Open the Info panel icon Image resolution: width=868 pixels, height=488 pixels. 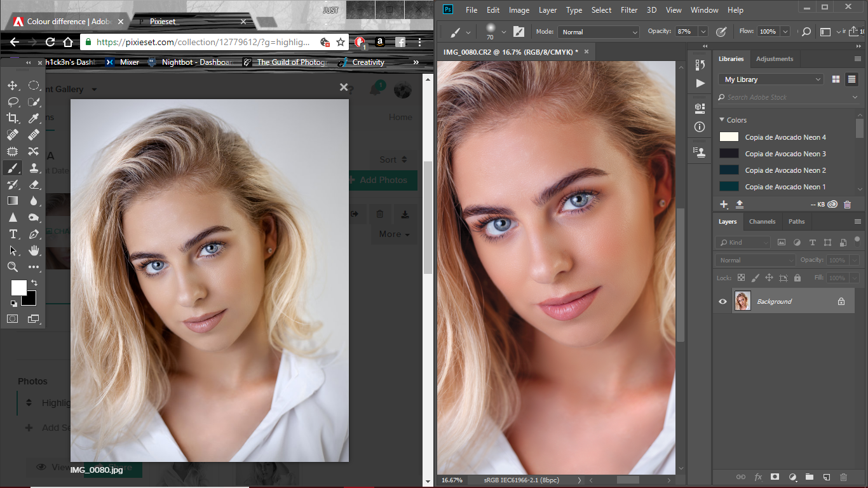pos(700,126)
